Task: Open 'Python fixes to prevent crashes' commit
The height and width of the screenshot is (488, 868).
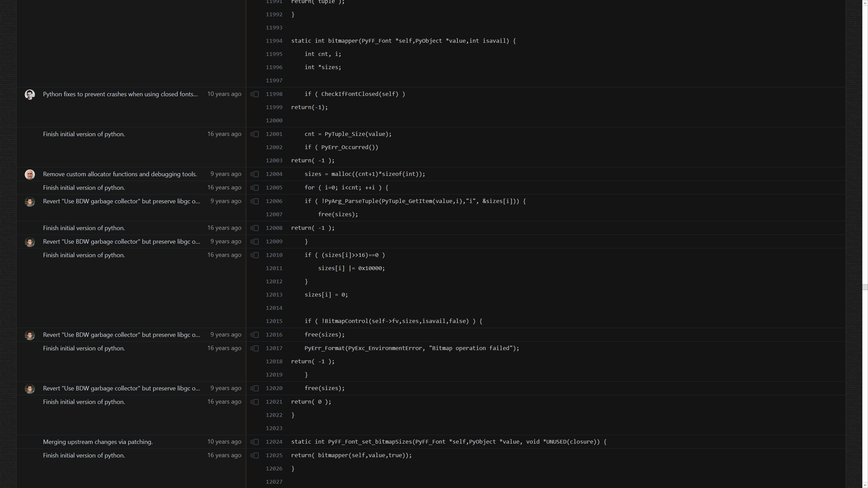Action: click(x=120, y=94)
